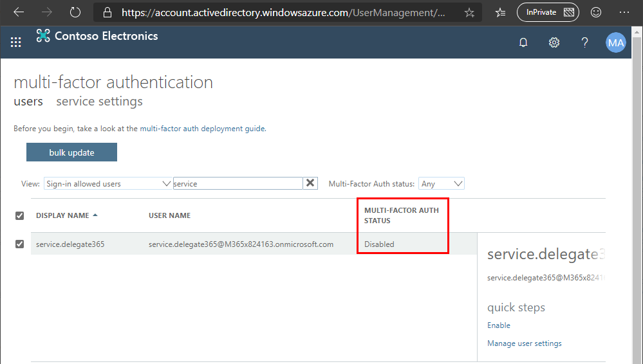
Task: Click the Enable quick step link
Action: (x=499, y=325)
